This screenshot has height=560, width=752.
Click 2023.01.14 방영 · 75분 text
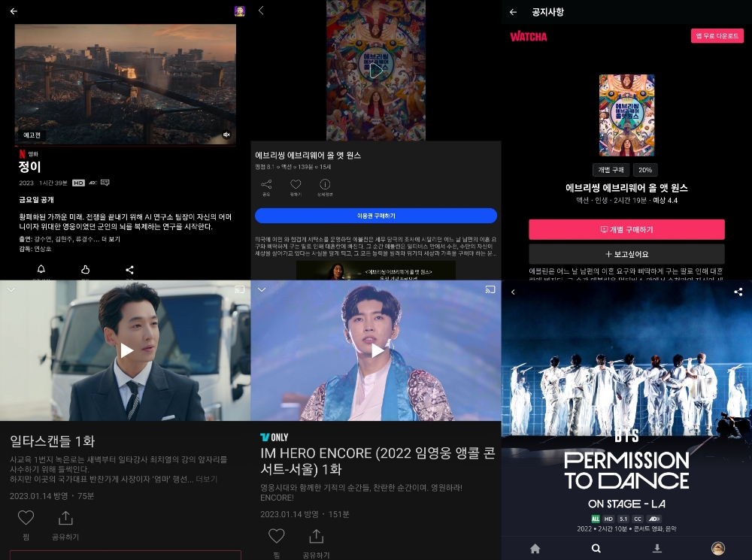coord(52,496)
